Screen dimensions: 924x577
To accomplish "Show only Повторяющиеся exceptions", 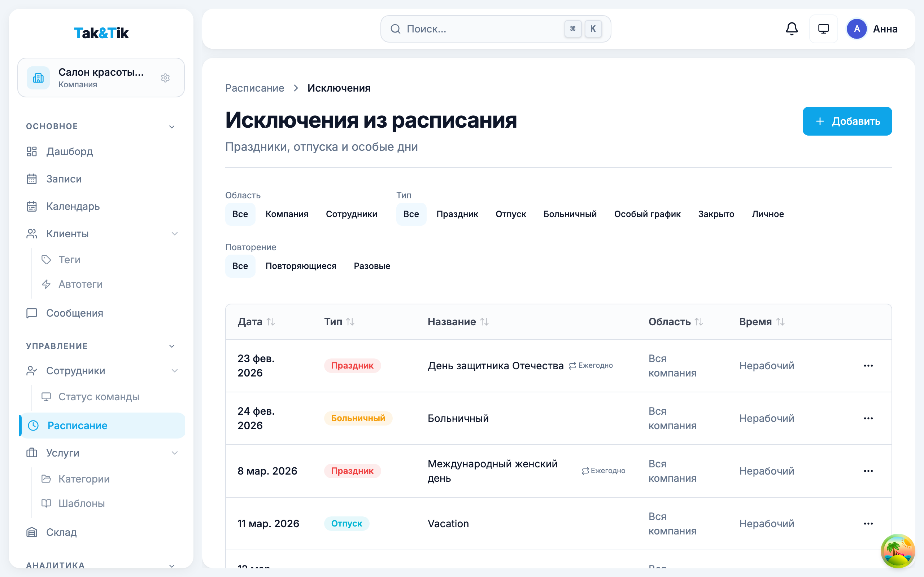I will [x=301, y=266].
